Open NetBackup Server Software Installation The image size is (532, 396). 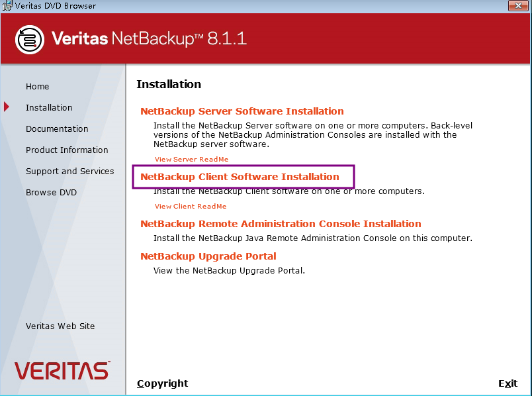coord(242,111)
